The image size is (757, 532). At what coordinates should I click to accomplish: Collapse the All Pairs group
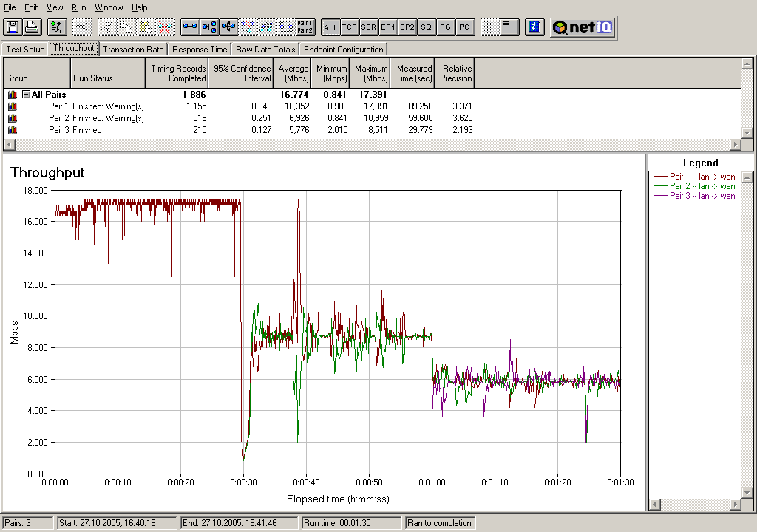coord(26,95)
